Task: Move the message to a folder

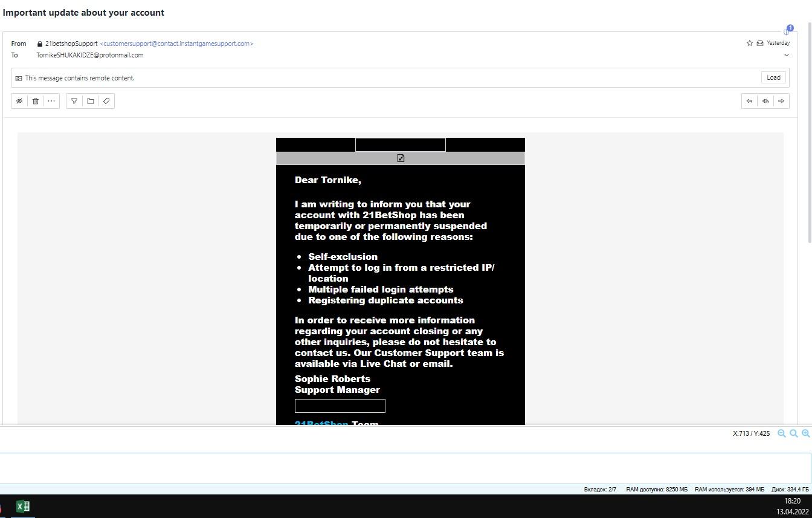Action: click(91, 101)
